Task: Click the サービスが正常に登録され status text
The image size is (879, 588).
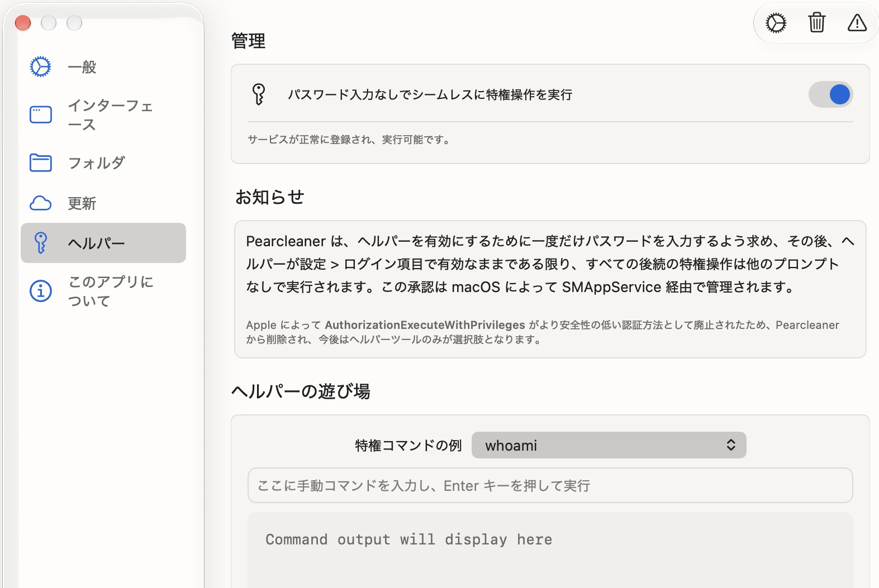Action: click(349, 140)
